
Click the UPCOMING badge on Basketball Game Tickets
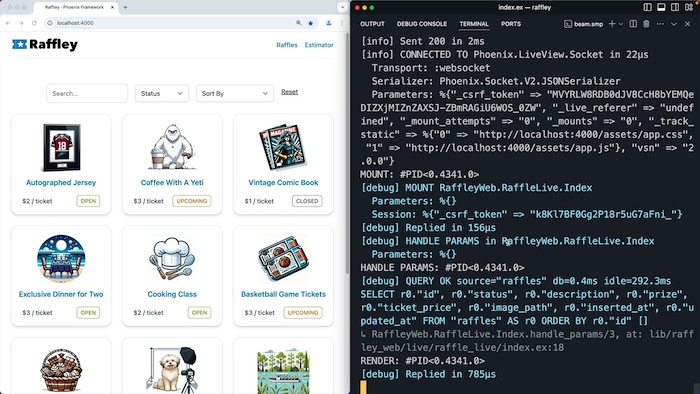pos(303,312)
